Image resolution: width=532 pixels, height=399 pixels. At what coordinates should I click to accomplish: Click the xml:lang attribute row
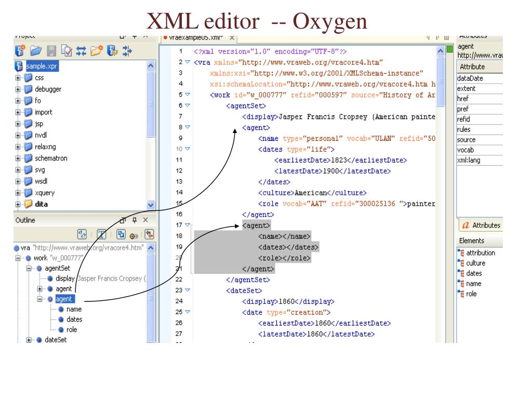480,160
